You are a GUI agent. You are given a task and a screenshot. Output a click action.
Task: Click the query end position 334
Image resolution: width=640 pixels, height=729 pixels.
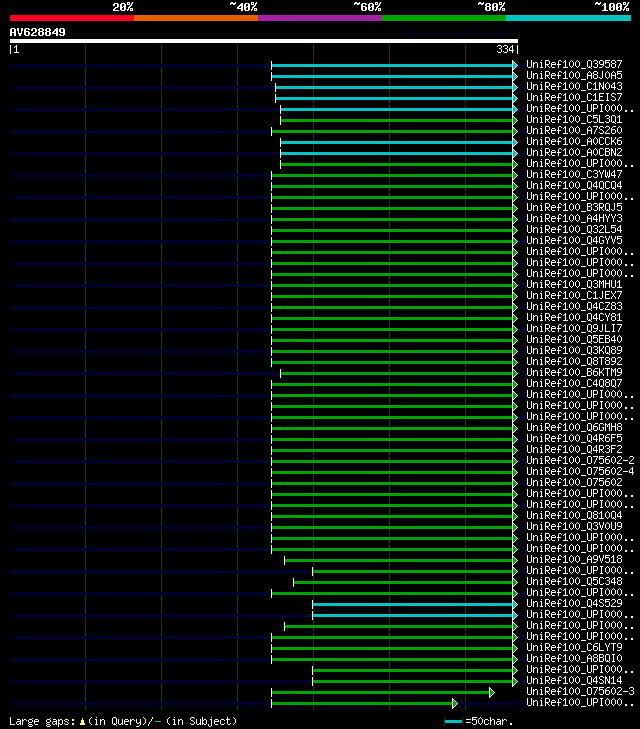pos(505,49)
